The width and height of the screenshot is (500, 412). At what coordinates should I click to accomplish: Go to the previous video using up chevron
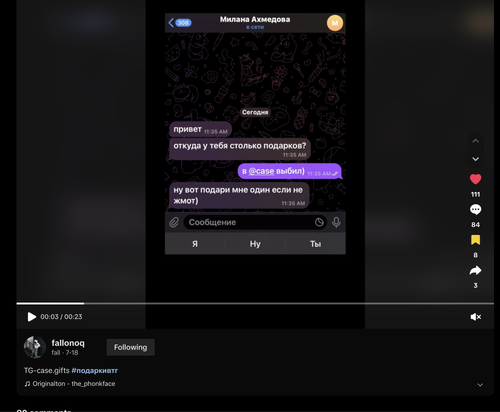click(476, 141)
